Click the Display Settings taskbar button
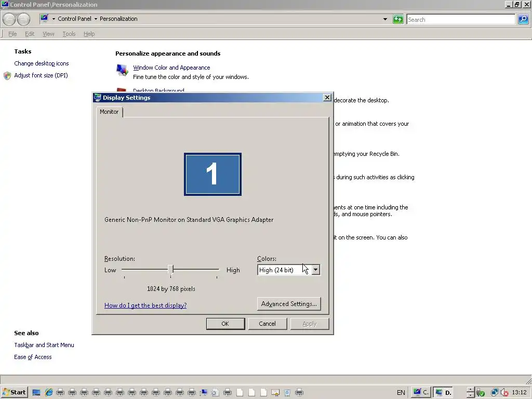 (x=444, y=393)
